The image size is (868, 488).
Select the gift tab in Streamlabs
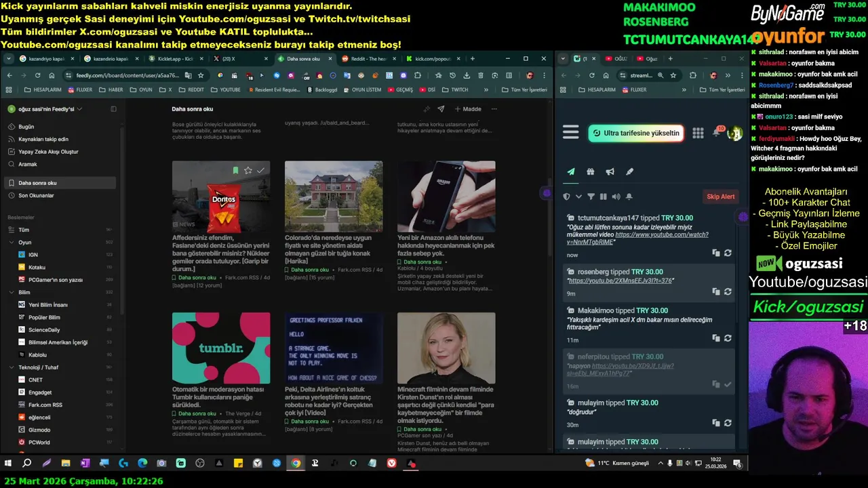[591, 172]
